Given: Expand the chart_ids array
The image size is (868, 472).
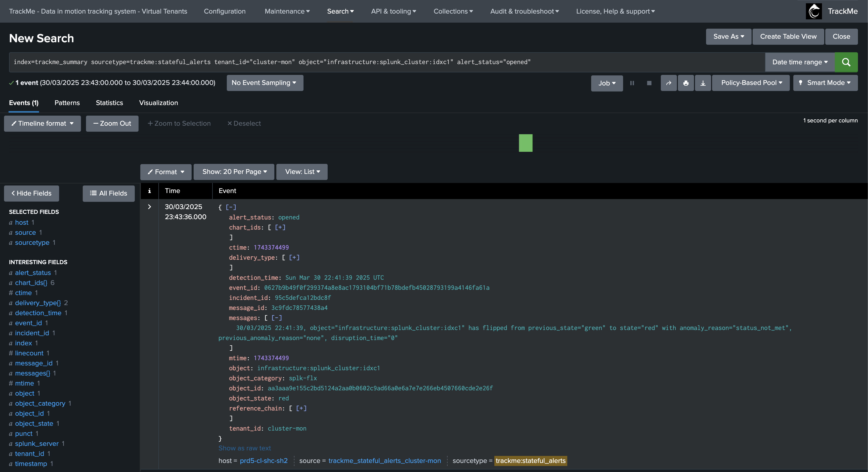Looking at the screenshot, I should tap(280, 227).
